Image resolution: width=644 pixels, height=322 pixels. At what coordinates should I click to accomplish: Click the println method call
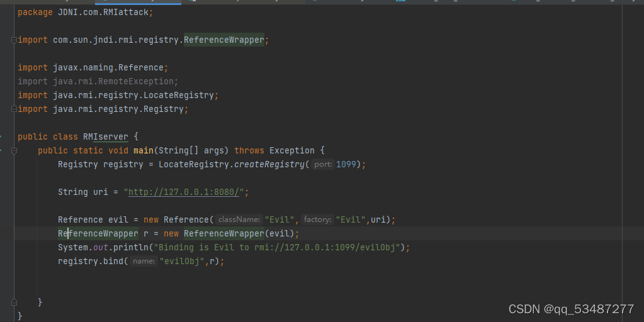(130, 247)
